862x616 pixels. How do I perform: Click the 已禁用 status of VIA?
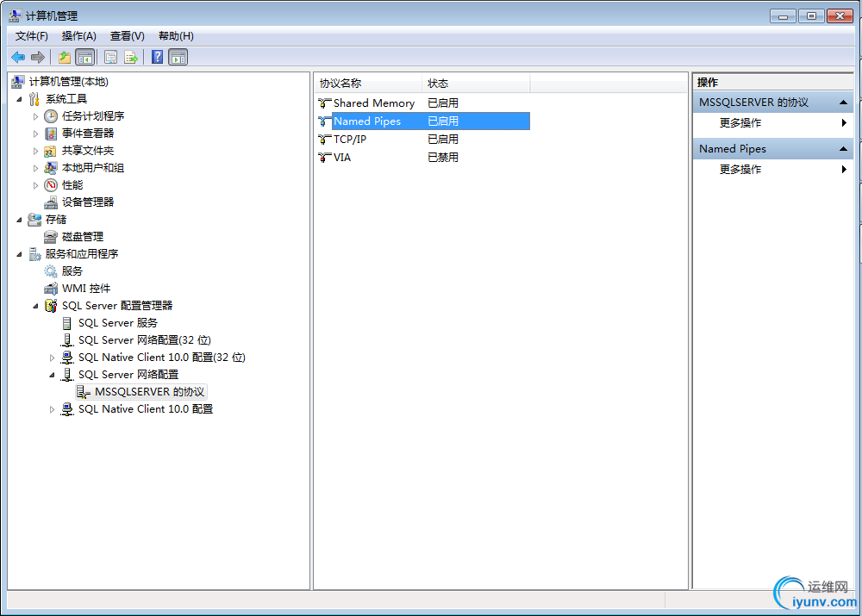(x=442, y=158)
